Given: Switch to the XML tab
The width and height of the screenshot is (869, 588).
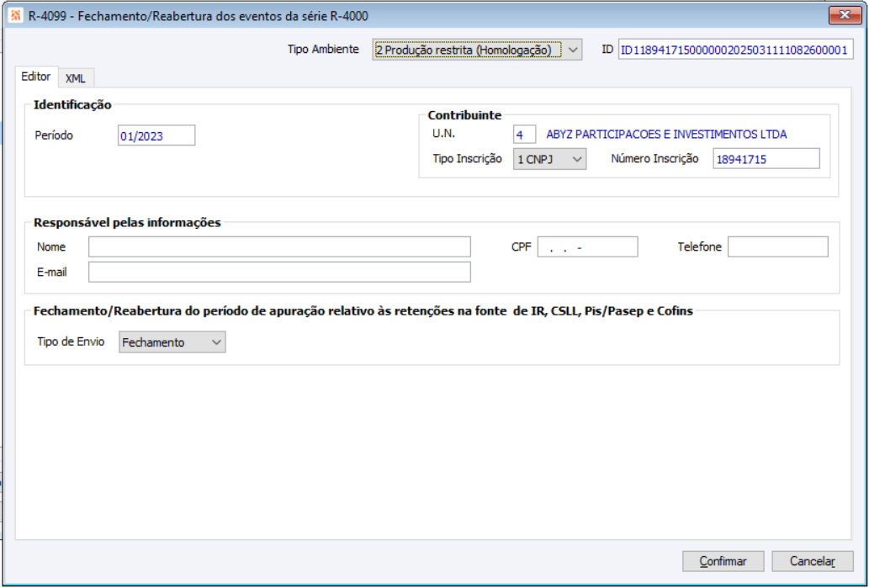Looking at the screenshot, I should (76, 78).
